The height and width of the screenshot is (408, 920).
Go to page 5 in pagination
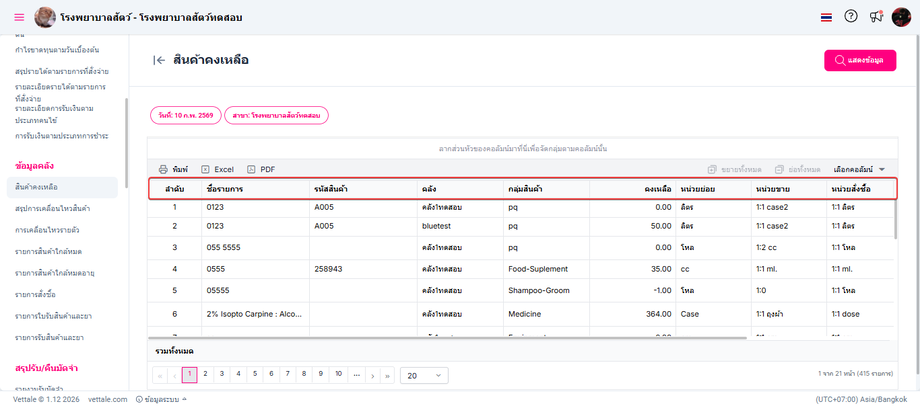point(255,375)
